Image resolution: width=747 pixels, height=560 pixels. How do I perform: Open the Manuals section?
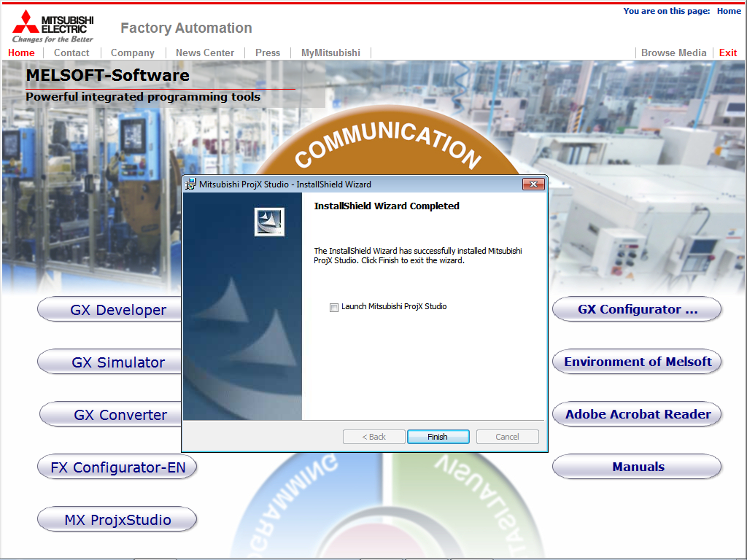click(636, 467)
